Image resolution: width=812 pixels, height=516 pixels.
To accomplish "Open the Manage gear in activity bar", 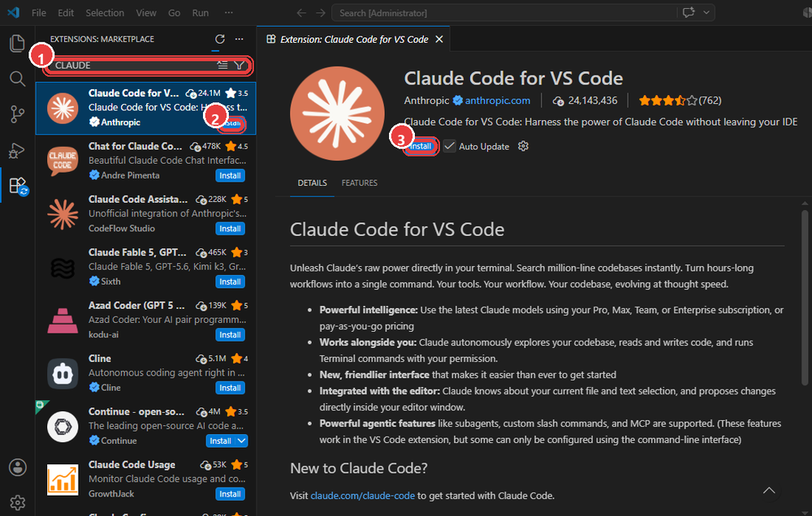I will (18, 502).
